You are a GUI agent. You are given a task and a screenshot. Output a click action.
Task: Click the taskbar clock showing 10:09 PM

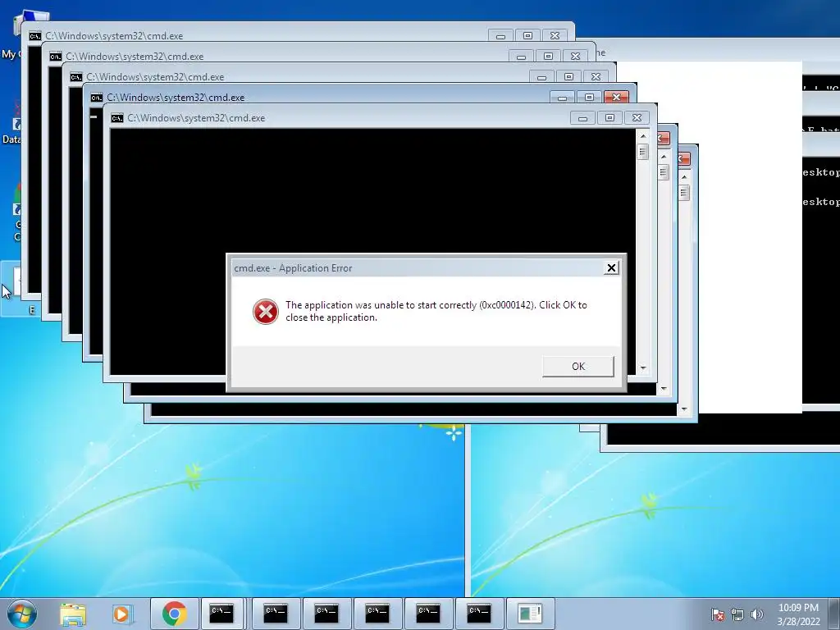point(798,614)
